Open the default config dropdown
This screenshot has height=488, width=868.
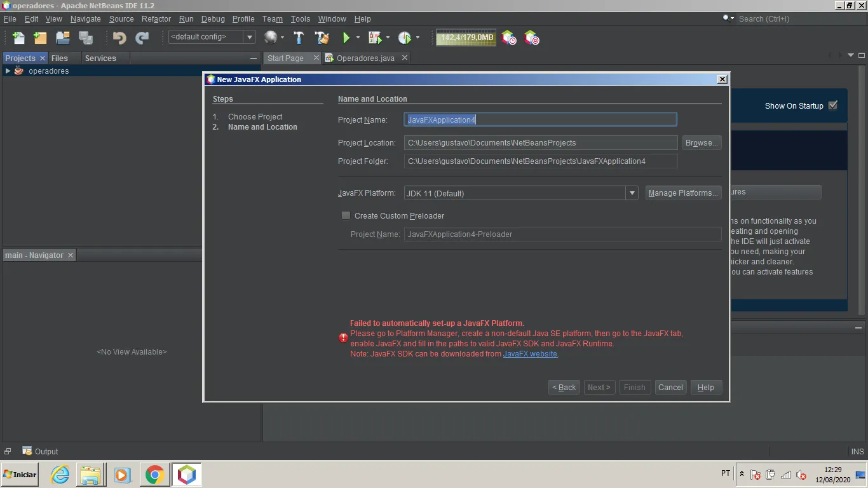[x=212, y=37]
